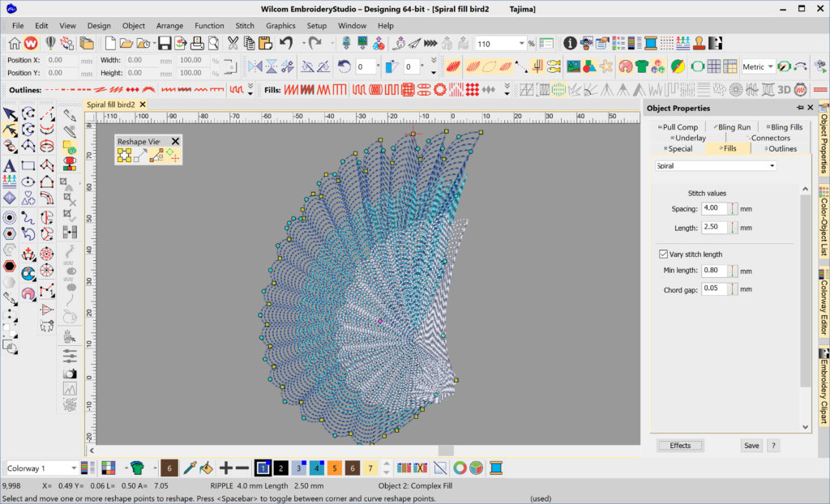This screenshot has height=504, width=830.
Task: Open the Design Information icon
Action: [571, 44]
